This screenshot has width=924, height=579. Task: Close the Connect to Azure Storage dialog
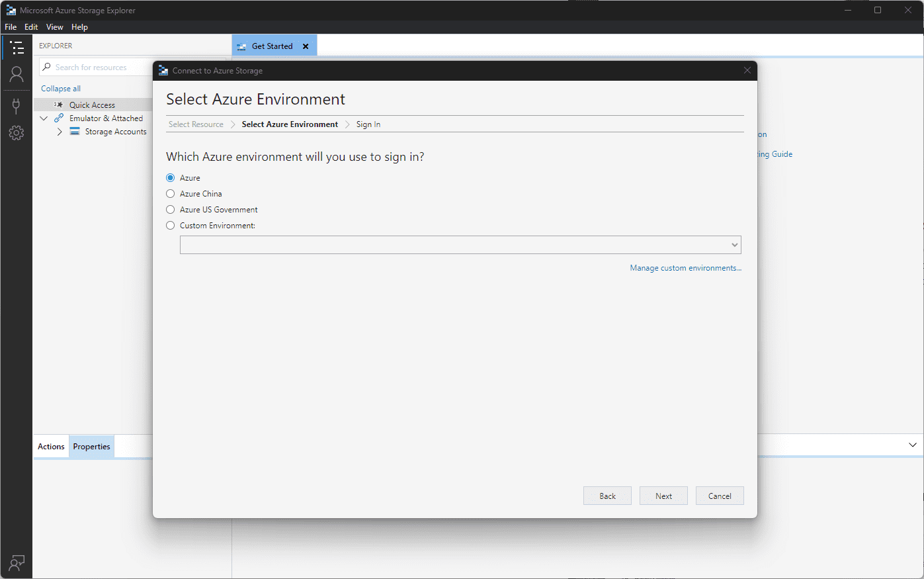pos(747,70)
